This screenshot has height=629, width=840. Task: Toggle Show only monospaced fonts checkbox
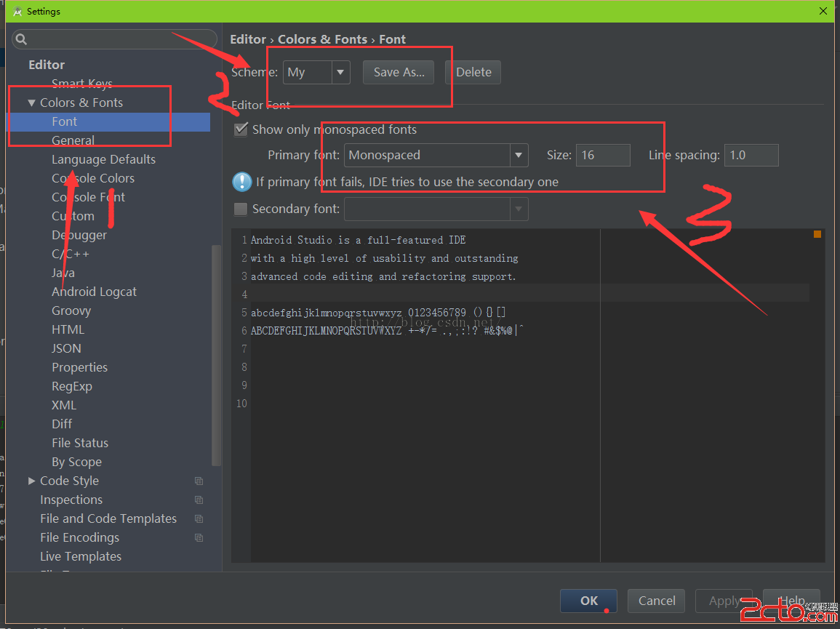click(x=241, y=129)
